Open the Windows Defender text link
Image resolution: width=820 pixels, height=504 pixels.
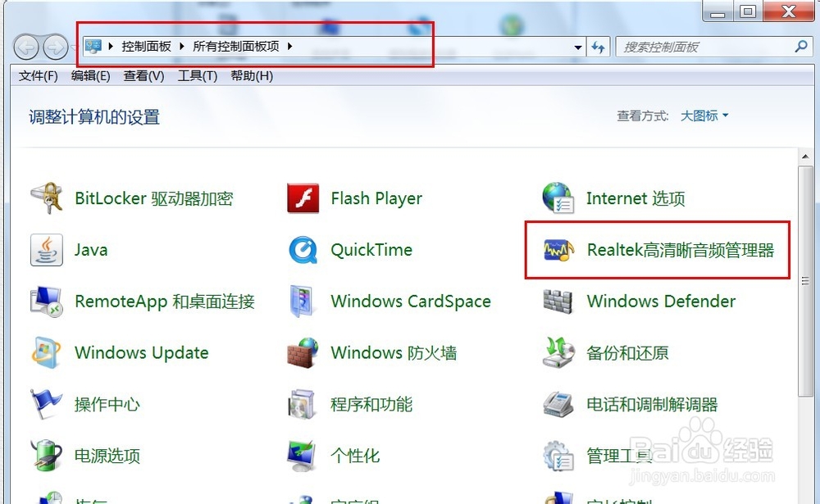[x=661, y=302]
